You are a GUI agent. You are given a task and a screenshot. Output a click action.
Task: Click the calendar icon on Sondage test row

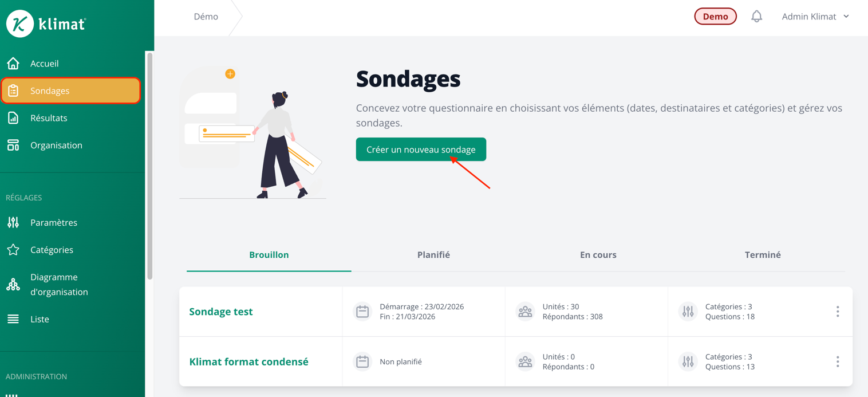(x=362, y=311)
